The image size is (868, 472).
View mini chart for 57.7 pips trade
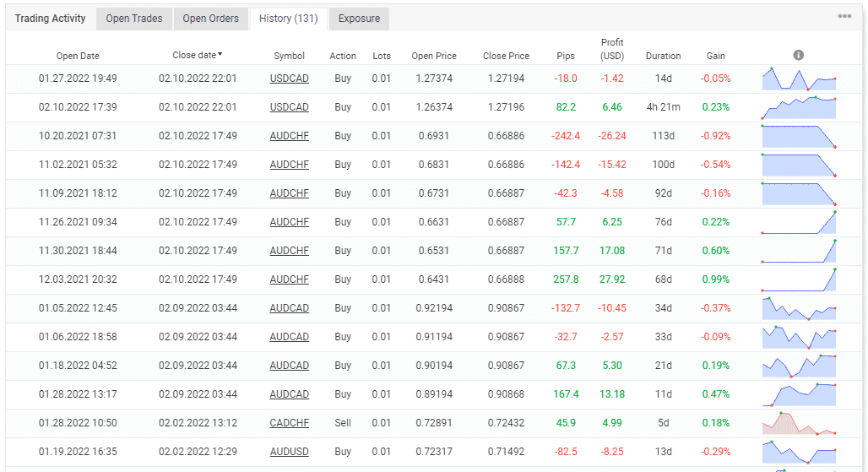coord(799,222)
